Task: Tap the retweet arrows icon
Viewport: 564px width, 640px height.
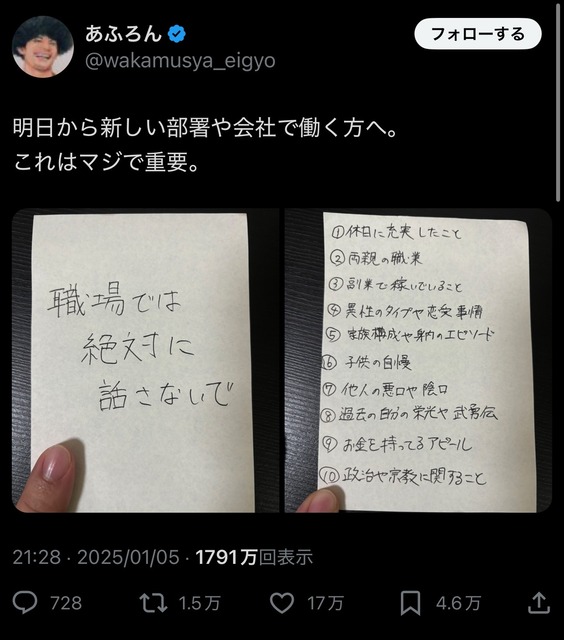Action: click(x=153, y=603)
